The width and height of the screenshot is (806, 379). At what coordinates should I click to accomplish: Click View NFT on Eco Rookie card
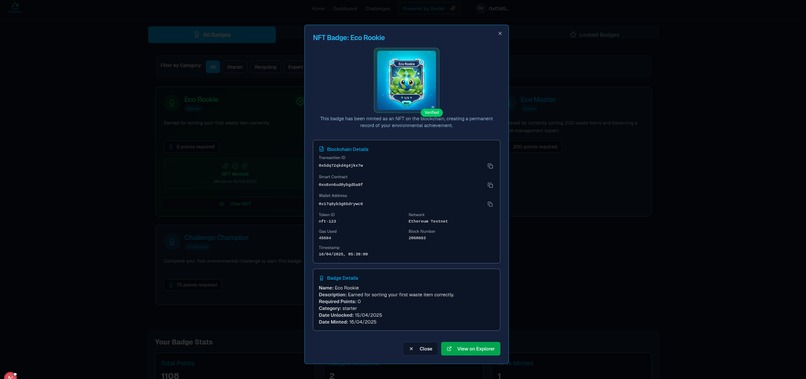(235, 204)
